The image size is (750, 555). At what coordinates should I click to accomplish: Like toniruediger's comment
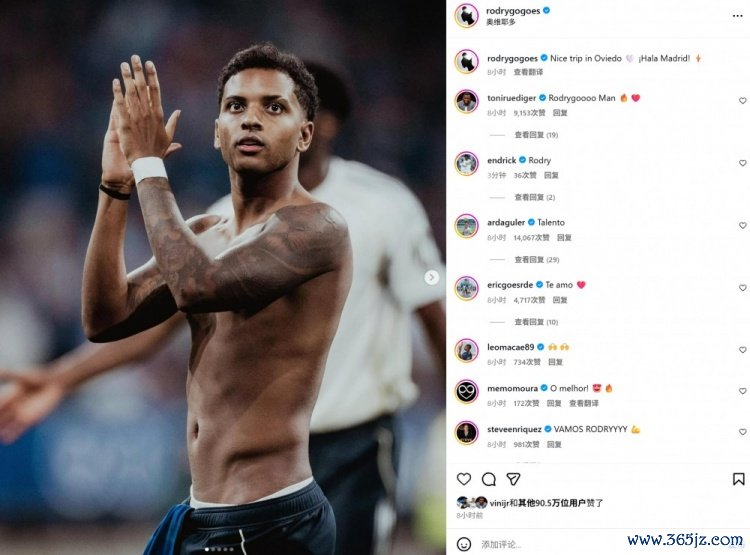pos(742,100)
